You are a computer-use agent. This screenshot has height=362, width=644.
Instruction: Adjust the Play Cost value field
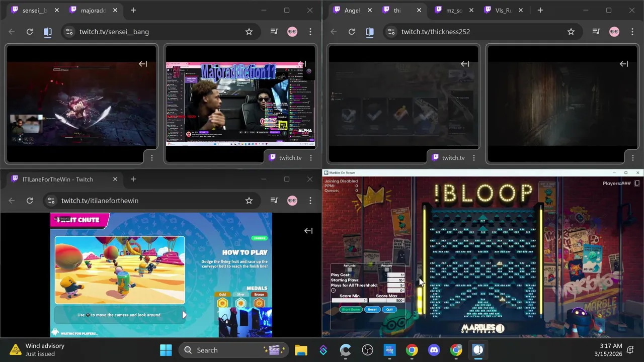396,275
